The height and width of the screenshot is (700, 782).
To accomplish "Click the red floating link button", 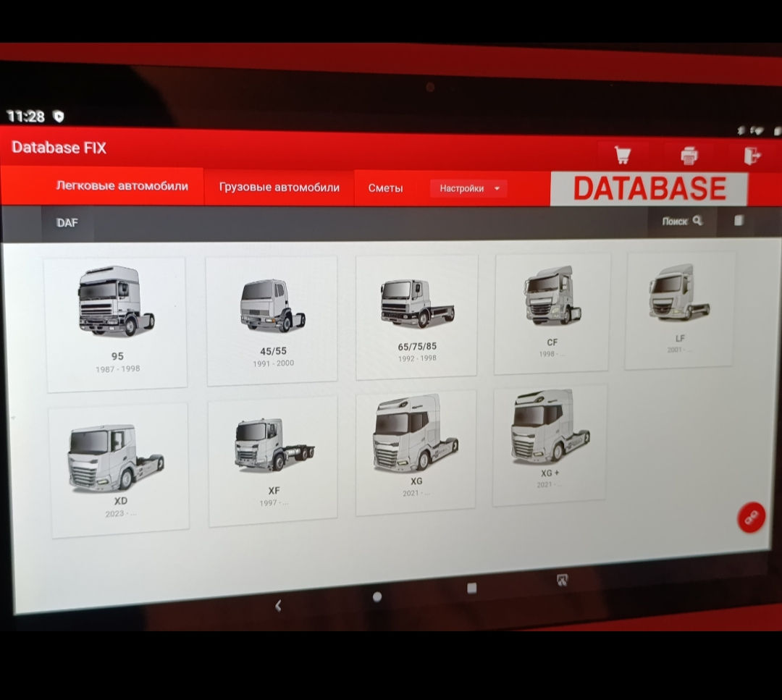I will (x=751, y=517).
